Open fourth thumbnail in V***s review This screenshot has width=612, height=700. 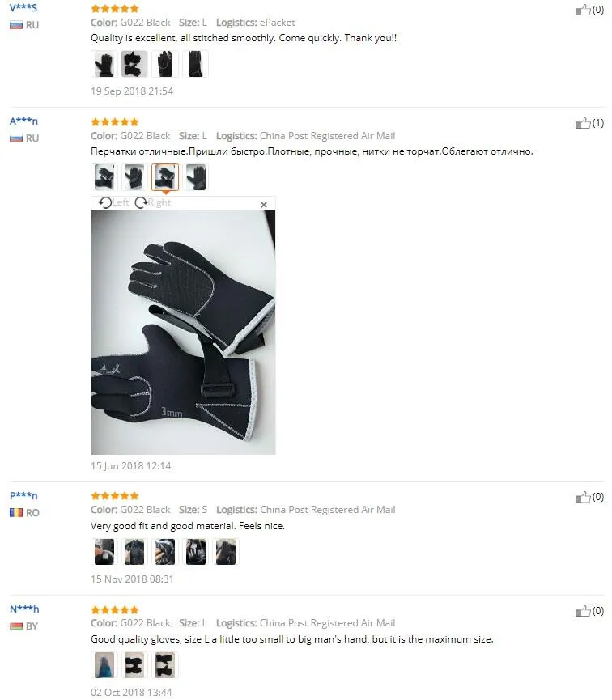point(196,64)
